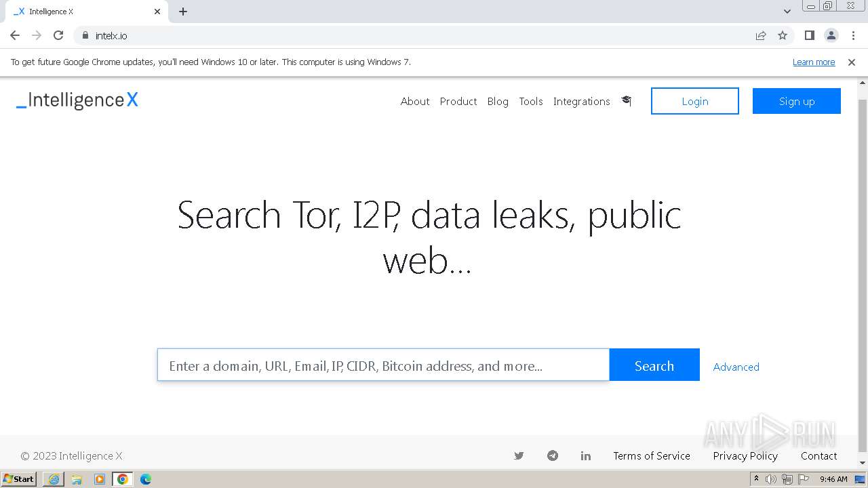Open a new tab with plus icon
The image size is (868, 488).
coord(183,12)
